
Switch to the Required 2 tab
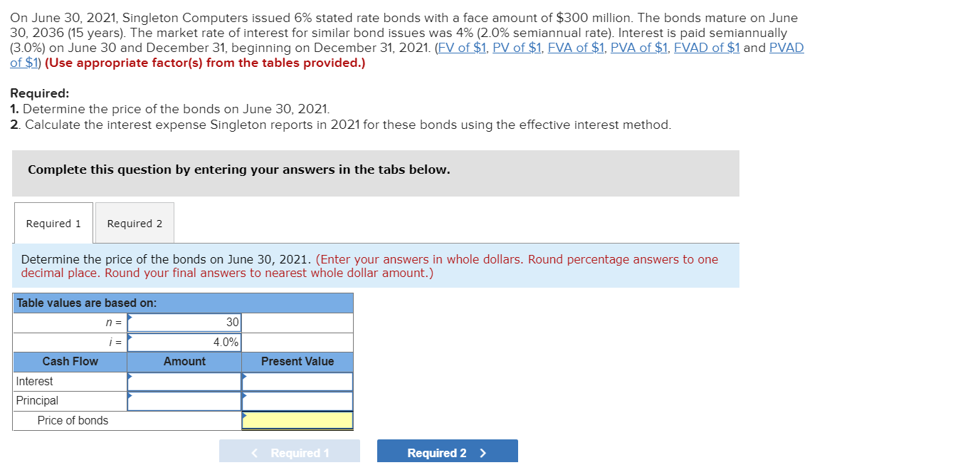tap(134, 223)
